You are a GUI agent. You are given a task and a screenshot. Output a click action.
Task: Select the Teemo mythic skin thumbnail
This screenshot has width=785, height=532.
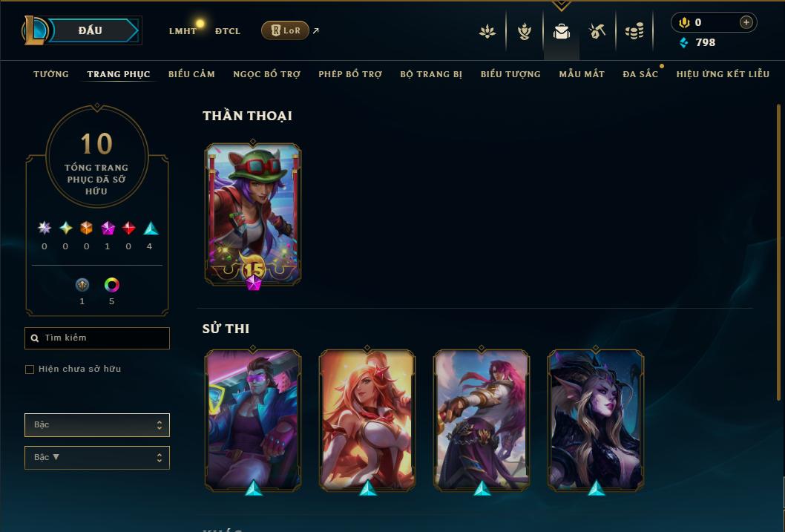(253, 214)
